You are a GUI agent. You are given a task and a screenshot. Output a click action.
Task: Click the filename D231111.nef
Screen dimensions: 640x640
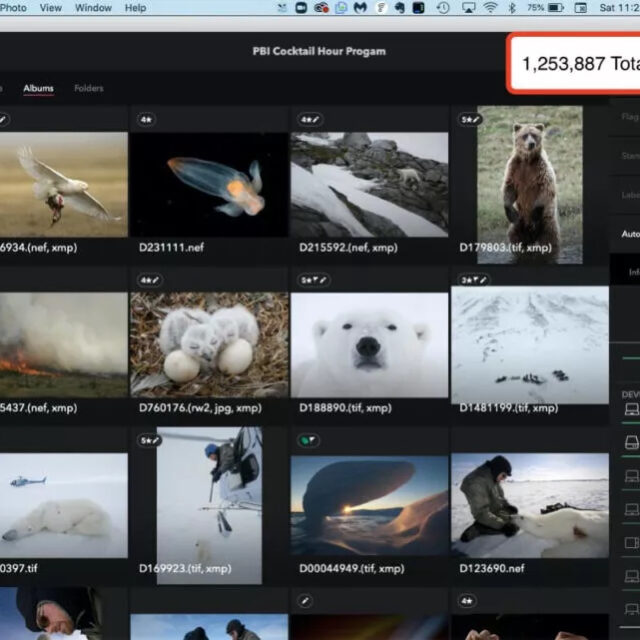click(171, 247)
